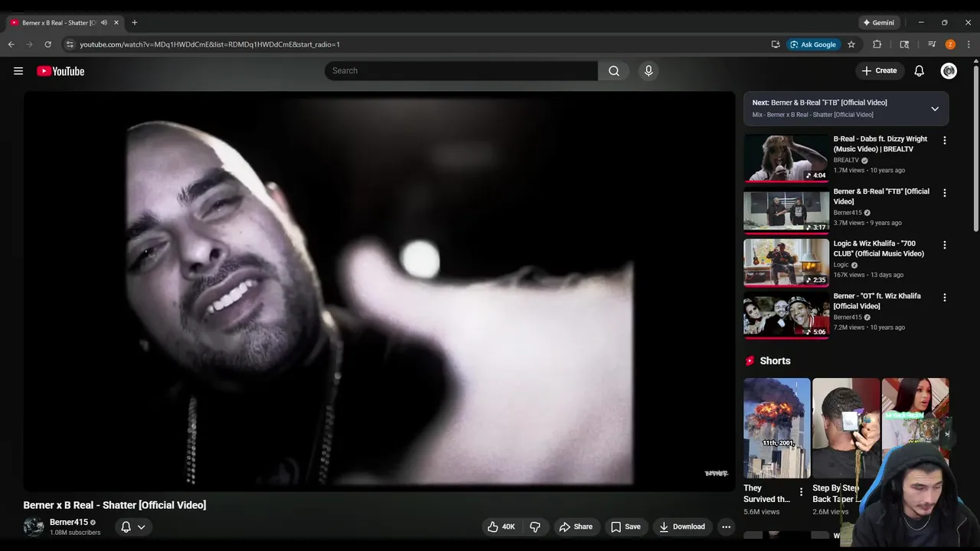Click 'Next: Berner & B-Real FTB' header text
This screenshot has width=980, height=551.
coord(819,103)
